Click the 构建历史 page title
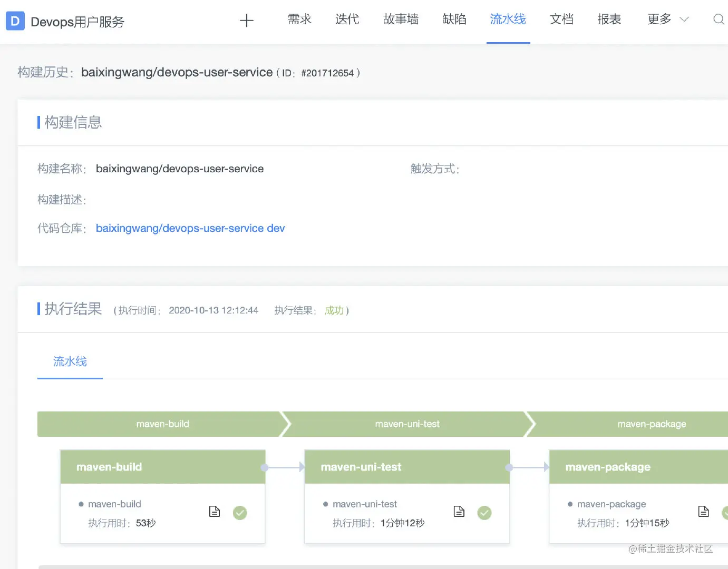The width and height of the screenshot is (728, 569). 46,72
